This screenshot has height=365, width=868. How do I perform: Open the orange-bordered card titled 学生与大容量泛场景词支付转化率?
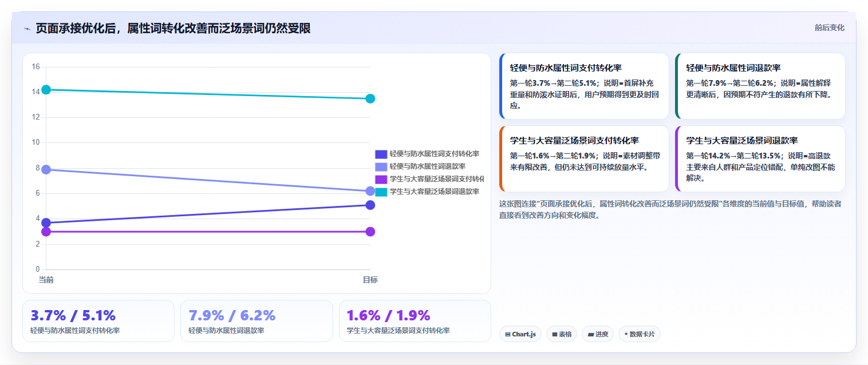[x=584, y=158]
